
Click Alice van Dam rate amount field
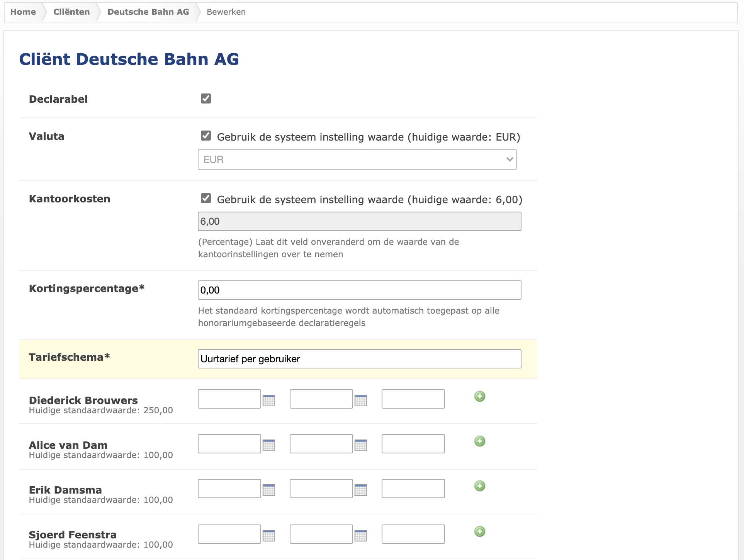tap(413, 444)
